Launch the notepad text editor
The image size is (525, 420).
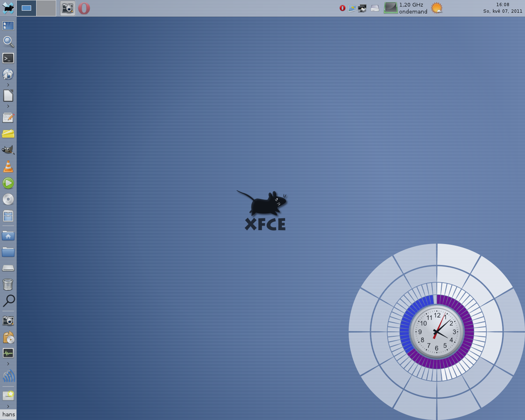[x=8, y=118]
